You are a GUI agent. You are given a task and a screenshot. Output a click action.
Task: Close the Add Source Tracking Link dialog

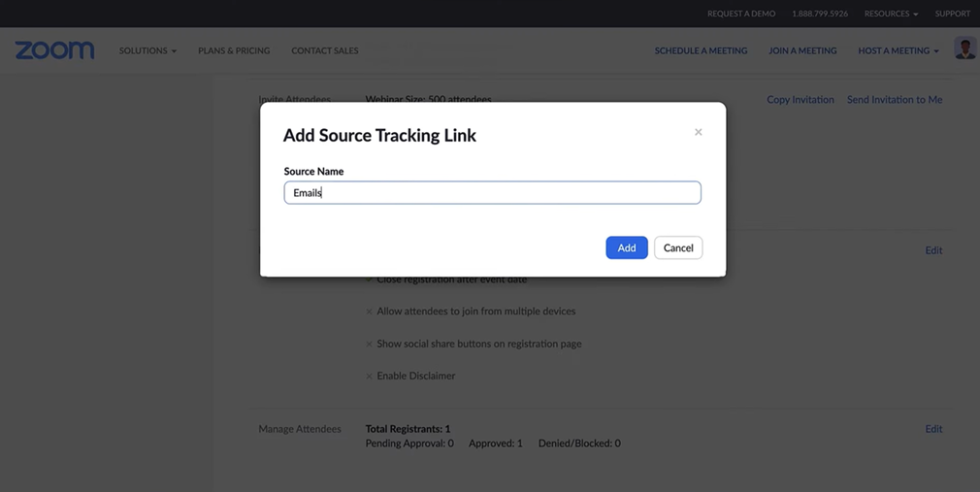point(698,132)
